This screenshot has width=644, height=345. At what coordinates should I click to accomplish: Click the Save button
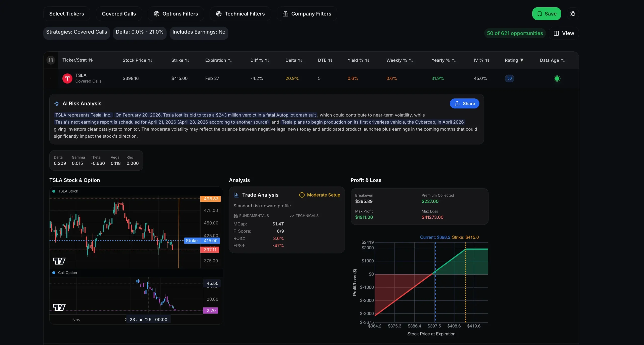[x=546, y=14]
